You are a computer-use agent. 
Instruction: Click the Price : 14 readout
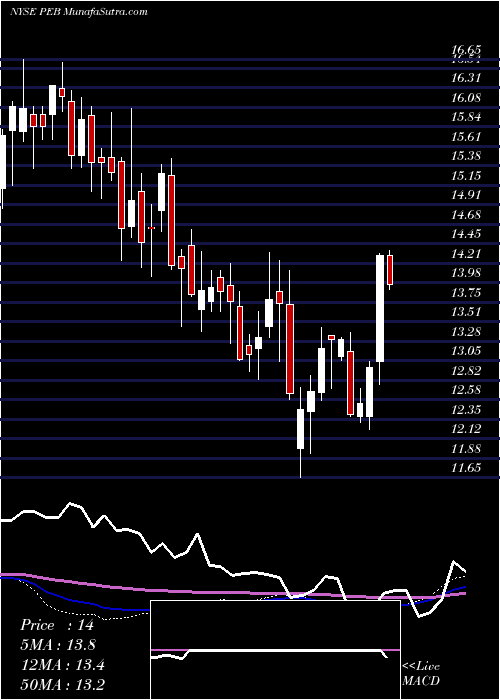coord(57,625)
